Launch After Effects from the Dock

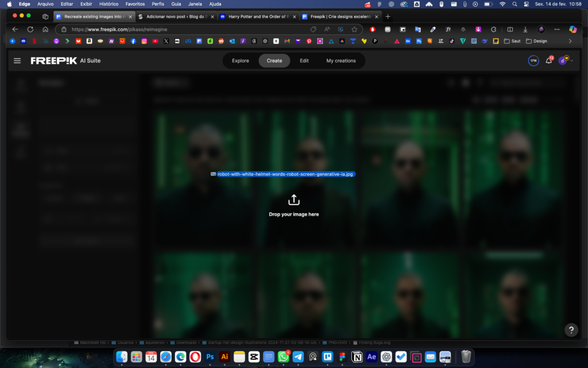pyautogui.click(x=372, y=356)
